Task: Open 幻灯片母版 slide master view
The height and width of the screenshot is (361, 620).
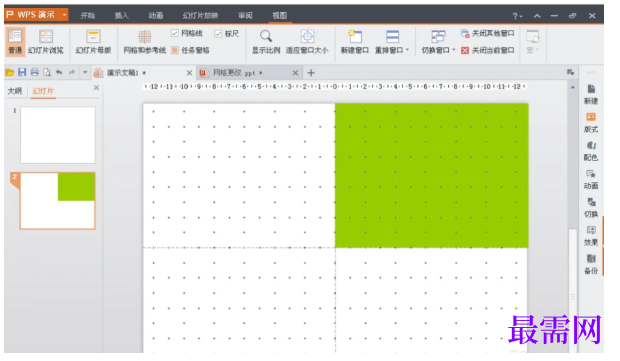Action: click(93, 42)
